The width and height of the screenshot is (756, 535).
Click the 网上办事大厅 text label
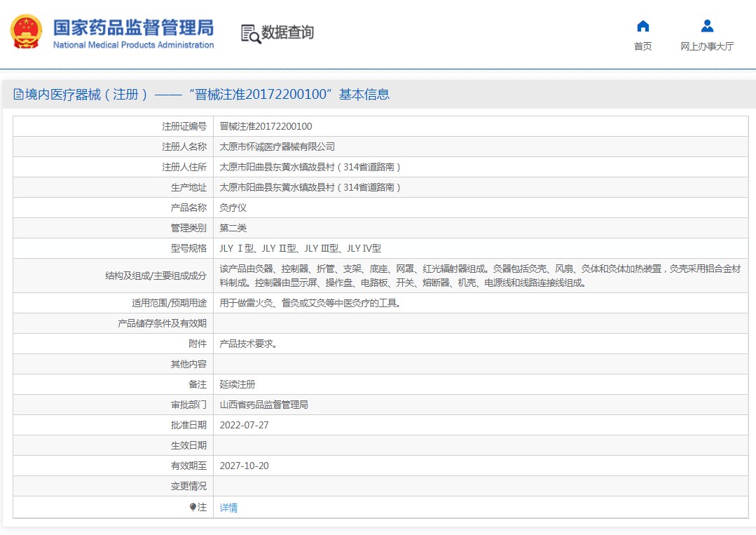[707, 46]
